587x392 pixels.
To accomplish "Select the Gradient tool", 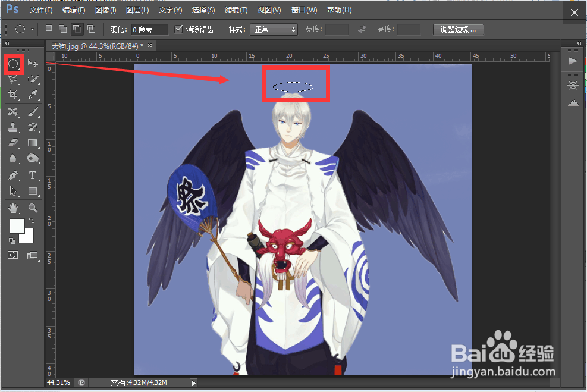I will 33,143.
